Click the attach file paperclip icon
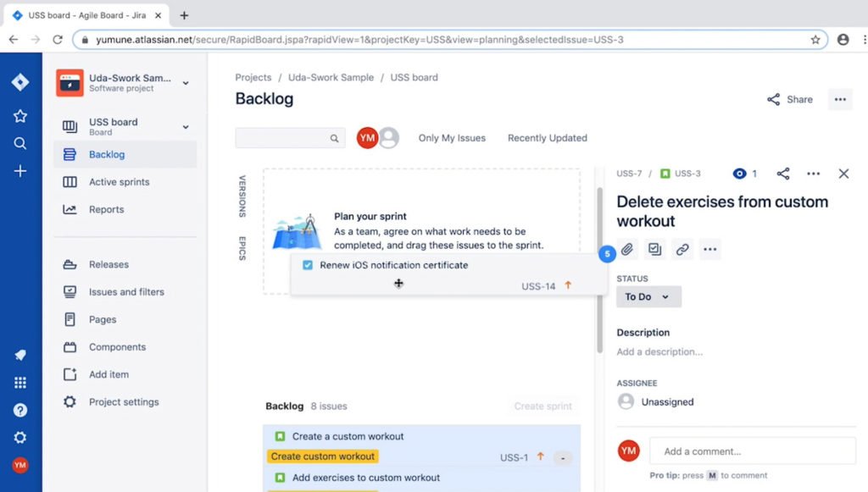The height and width of the screenshot is (492, 868). pos(627,249)
